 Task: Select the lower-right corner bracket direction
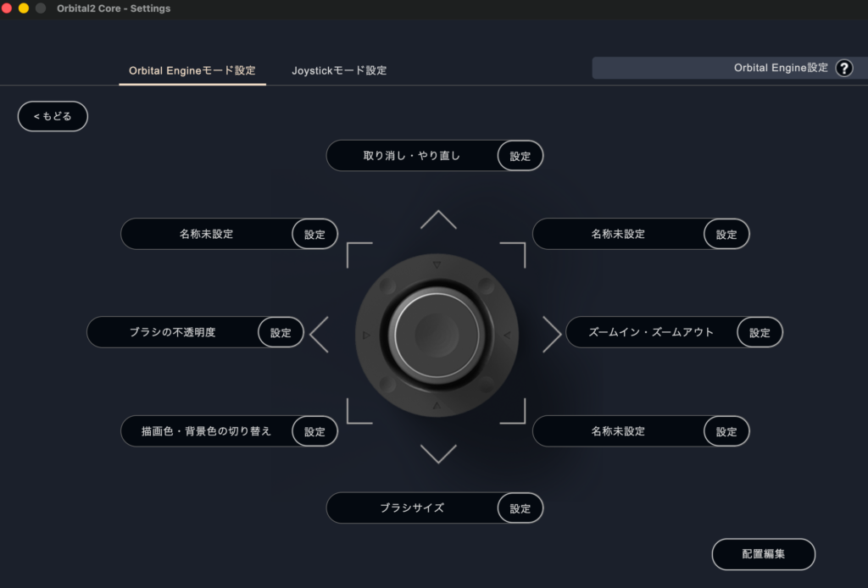coord(513,411)
